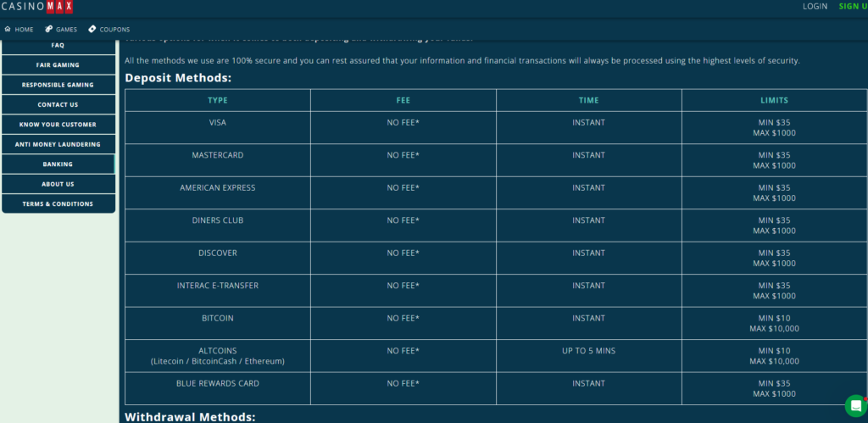This screenshot has width=868, height=423.
Task: Click NO FEE* cell in DISCOVER row
Action: coord(403,259)
